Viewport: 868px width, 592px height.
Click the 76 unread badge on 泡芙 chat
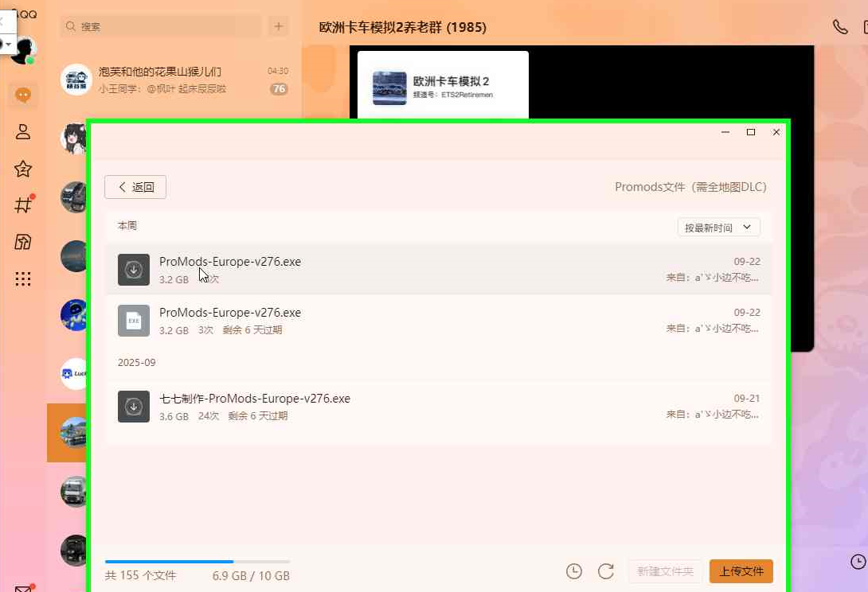point(279,88)
